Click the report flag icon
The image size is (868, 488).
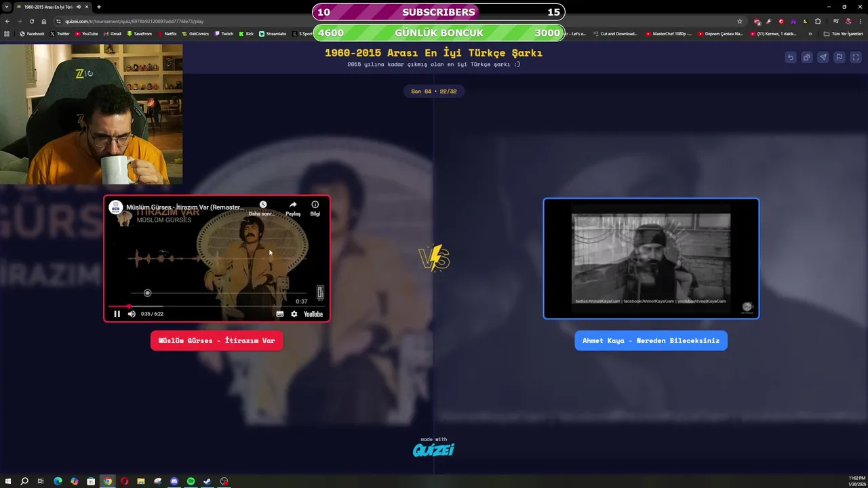(839, 58)
